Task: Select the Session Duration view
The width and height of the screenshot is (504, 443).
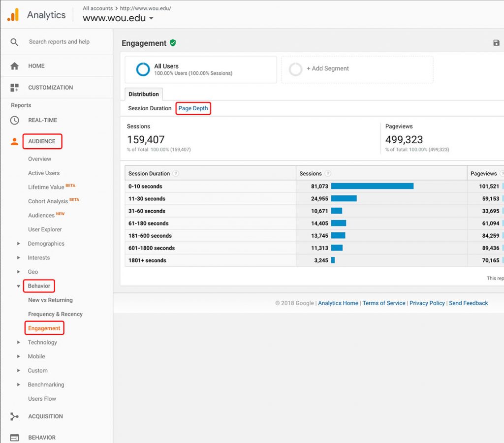Action: point(150,108)
